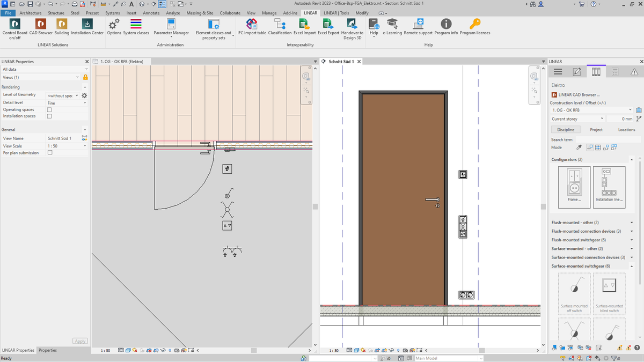Enable the Operating spaces checkbox
This screenshot has width=644, height=362.
[x=49, y=109]
